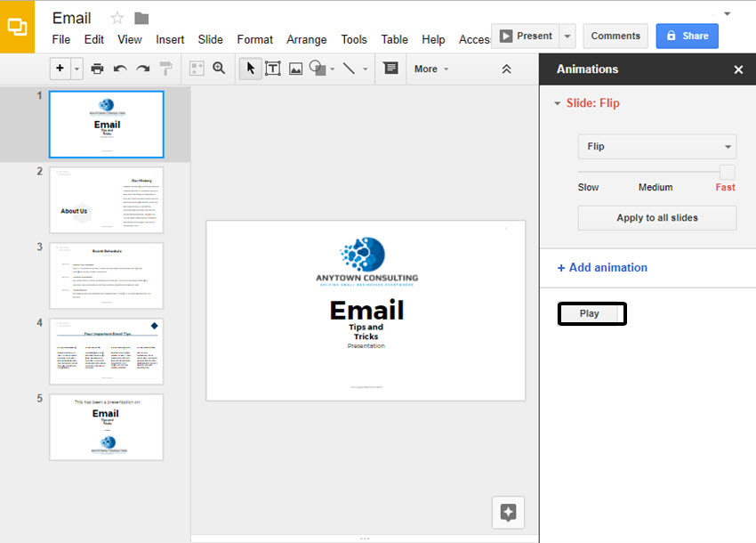Click Add animation link
This screenshot has width=756, height=543.
tap(602, 267)
